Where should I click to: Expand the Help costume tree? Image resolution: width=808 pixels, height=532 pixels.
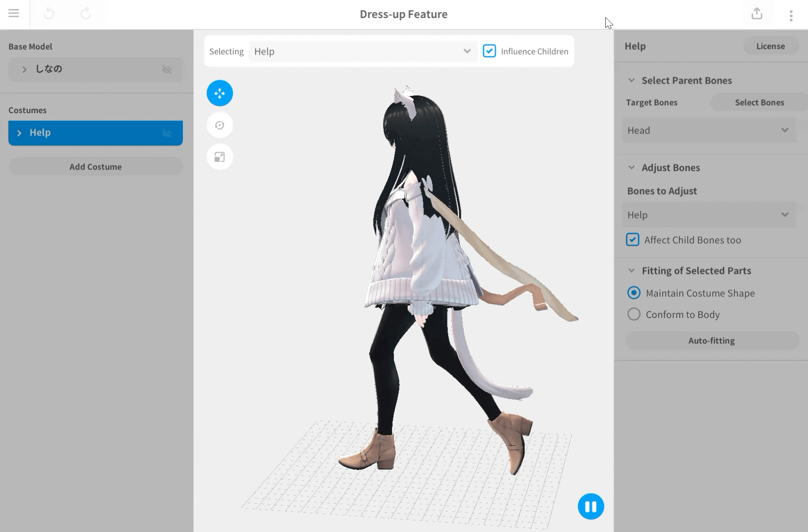19,133
